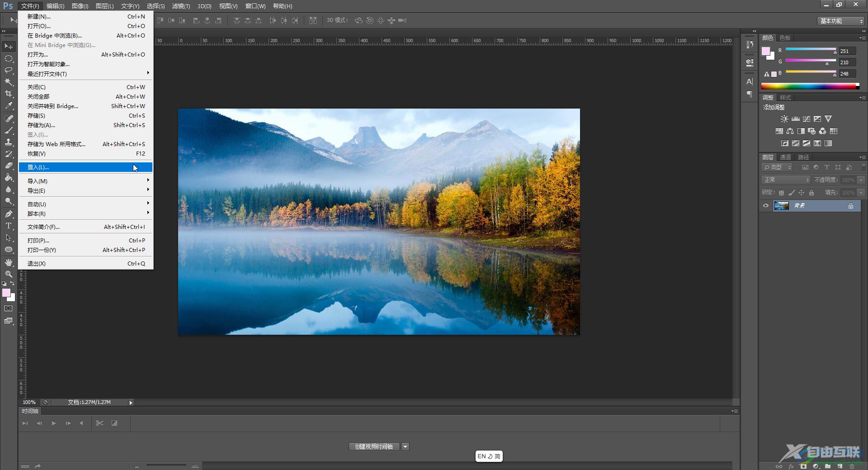The height and width of the screenshot is (470, 868).
Task: Open the 基本功能 workspace dropdown
Action: 841,21
